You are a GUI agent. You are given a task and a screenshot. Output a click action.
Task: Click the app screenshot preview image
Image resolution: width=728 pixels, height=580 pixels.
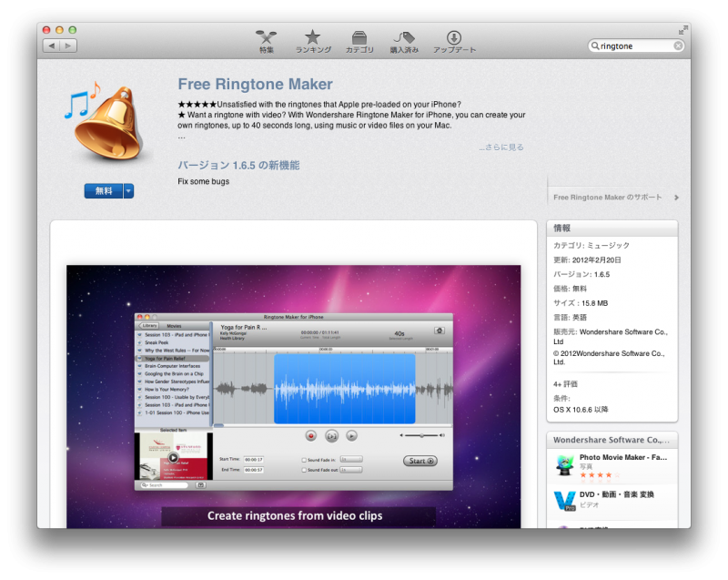coord(293,397)
